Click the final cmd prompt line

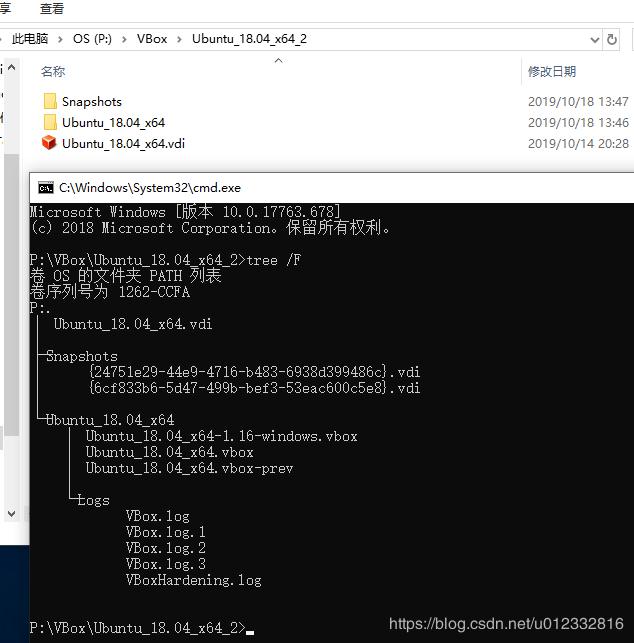[142, 628]
